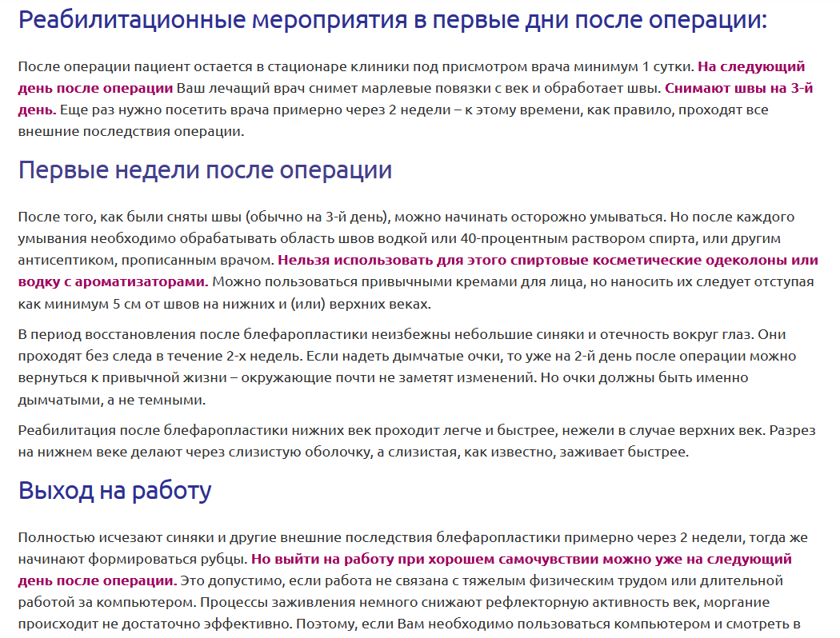Viewport: 840px width, 638px height.
Task: Click bold text 'Но выйти на работу при хорошем самочувствии'
Action: pos(426,560)
